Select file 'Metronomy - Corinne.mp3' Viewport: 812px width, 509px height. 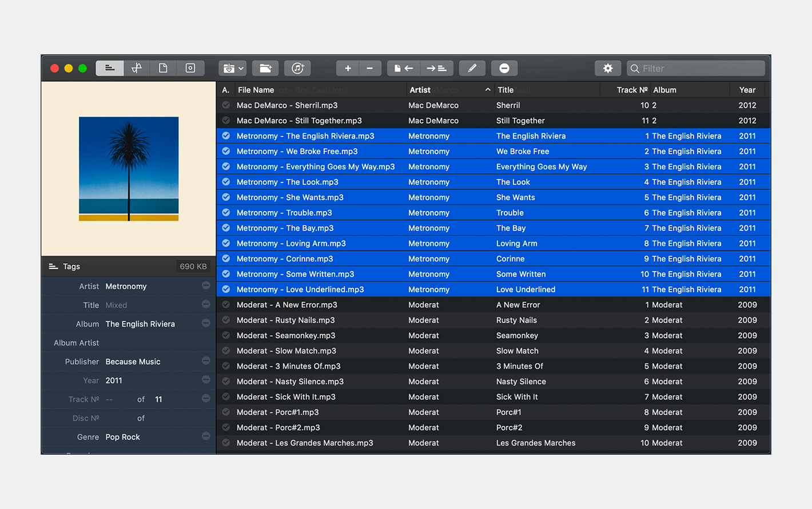(285, 259)
